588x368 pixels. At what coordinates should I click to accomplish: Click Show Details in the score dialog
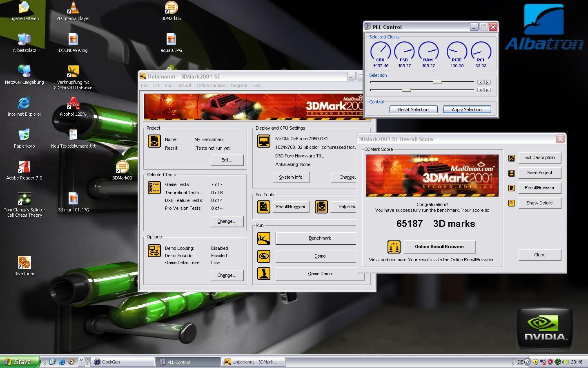tap(539, 203)
